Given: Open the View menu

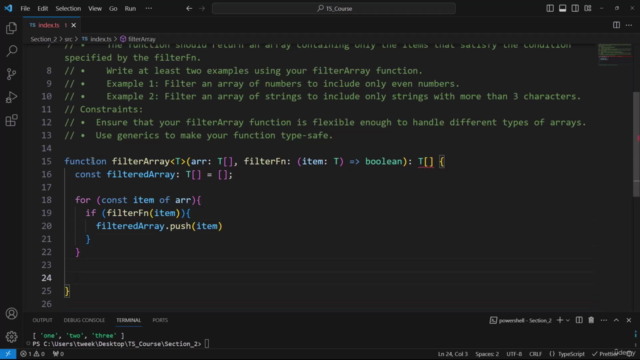Looking at the screenshot, I should [95, 8].
